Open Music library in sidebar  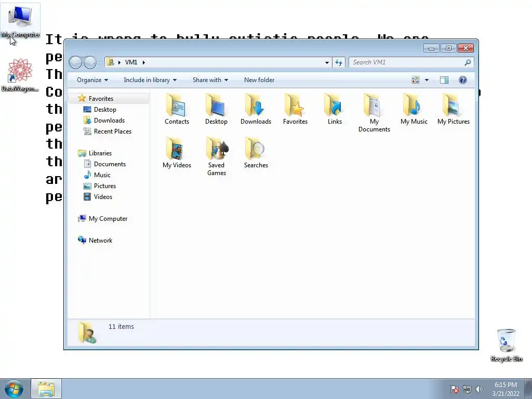tap(102, 175)
